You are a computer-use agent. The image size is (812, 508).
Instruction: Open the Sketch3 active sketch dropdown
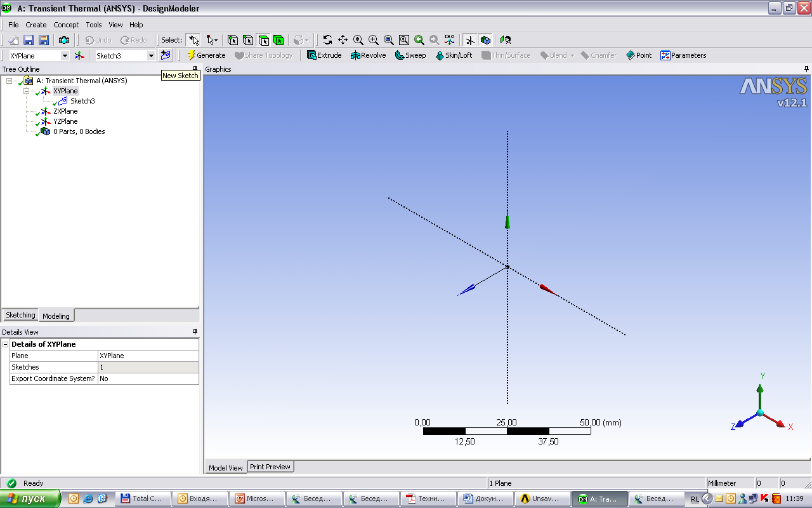pos(151,55)
